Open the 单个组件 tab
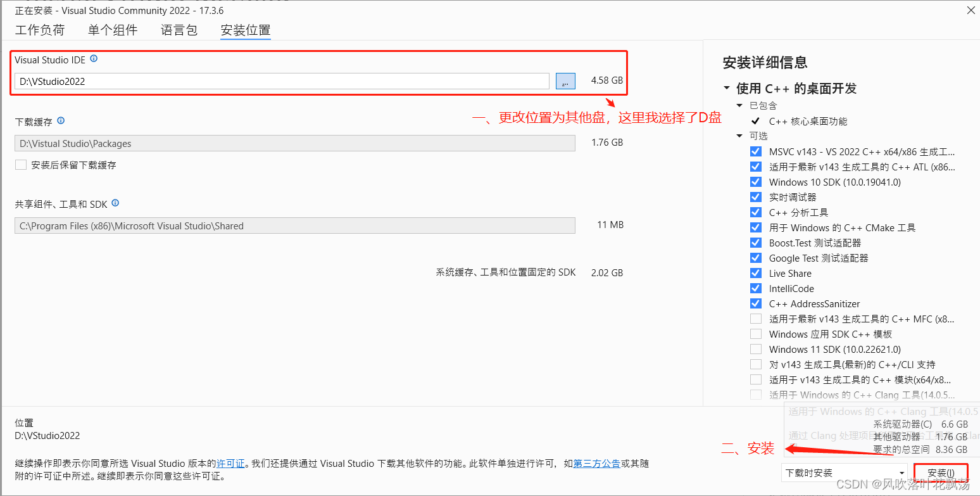The image size is (980, 496). pyautogui.click(x=113, y=30)
